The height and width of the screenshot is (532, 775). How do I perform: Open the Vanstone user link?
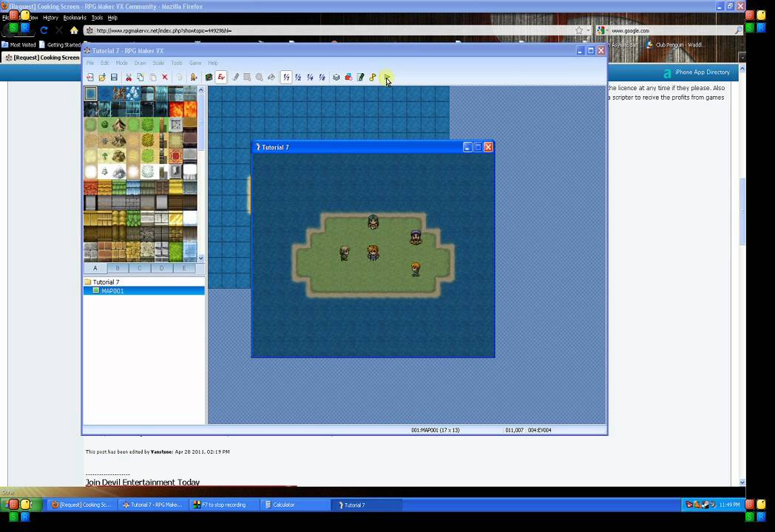161,452
